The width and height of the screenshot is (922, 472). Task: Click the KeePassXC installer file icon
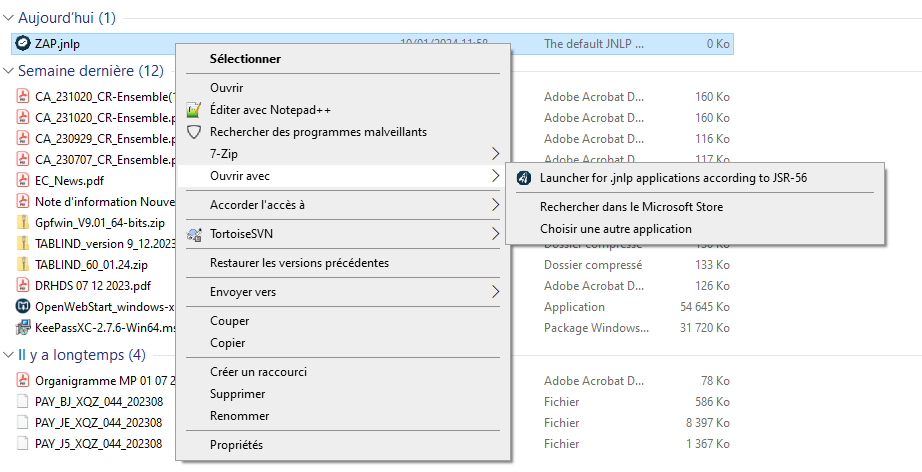(23, 327)
